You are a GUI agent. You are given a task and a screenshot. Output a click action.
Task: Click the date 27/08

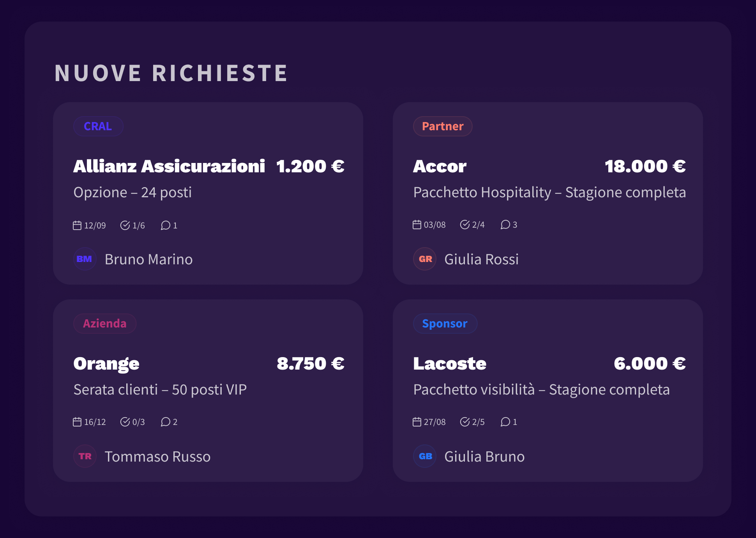pos(435,422)
